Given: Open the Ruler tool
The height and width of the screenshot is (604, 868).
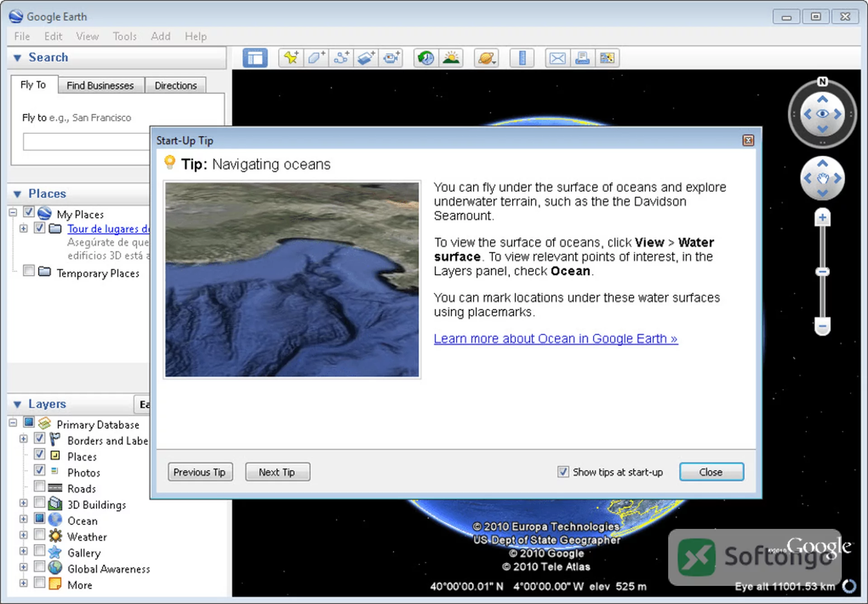Looking at the screenshot, I should 522,58.
